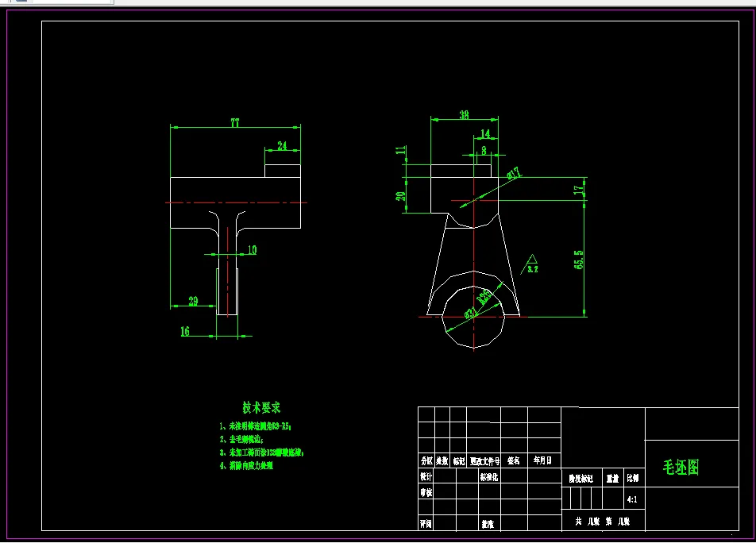Click the 比例 title block cell
756x543 pixels.
coord(633,478)
